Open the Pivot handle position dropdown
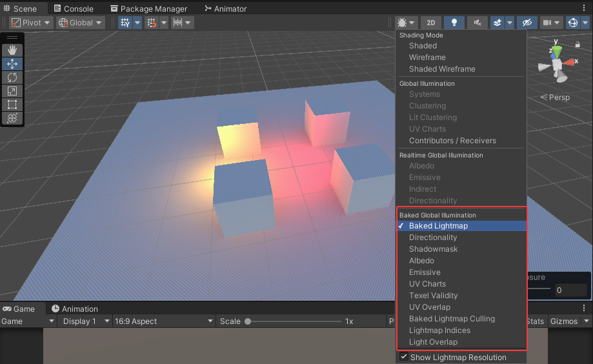Viewport: 593px width, 364px height. (30, 23)
